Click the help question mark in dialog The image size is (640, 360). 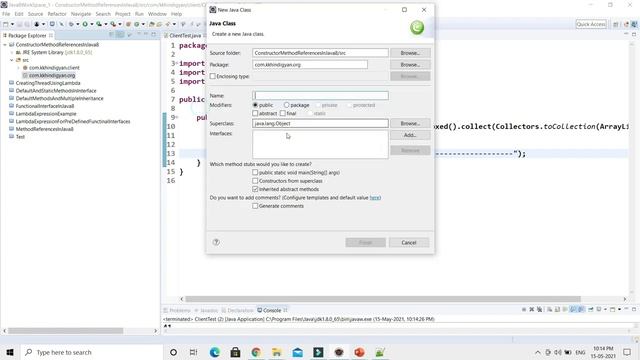coord(216,242)
